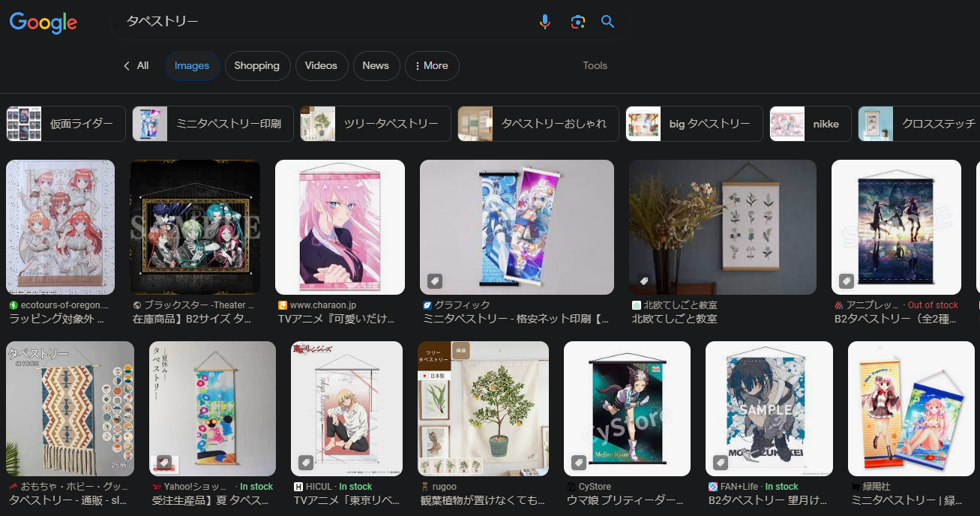The image size is (980, 516).
Task: Click the 緑陽社 cart favicon
Action: tap(855, 487)
